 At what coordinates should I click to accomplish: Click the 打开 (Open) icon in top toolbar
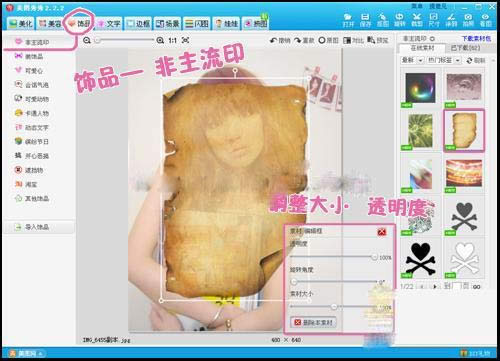(x=348, y=20)
